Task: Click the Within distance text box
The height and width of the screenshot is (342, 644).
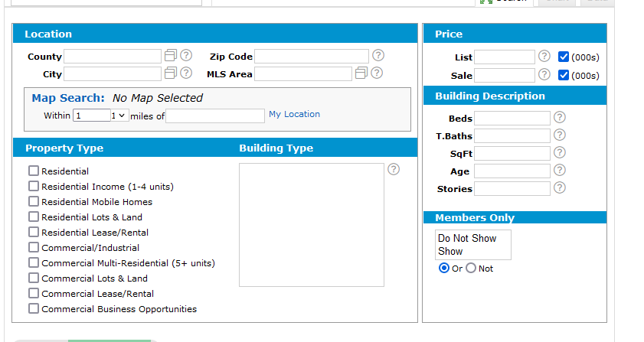Action: (x=92, y=116)
